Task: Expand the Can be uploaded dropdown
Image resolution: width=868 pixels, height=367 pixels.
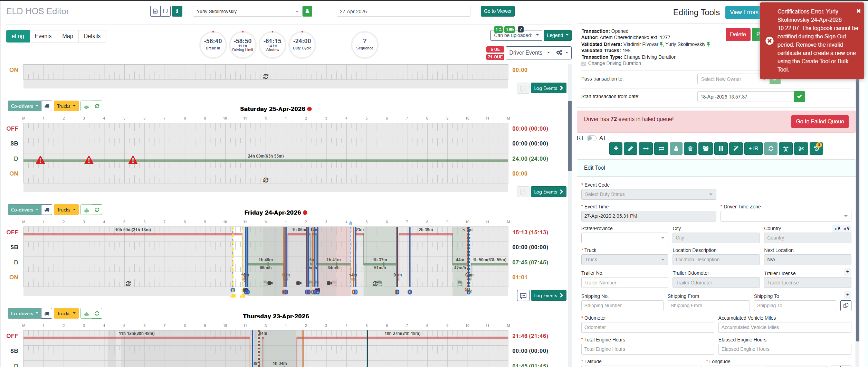Action: [516, 35]
